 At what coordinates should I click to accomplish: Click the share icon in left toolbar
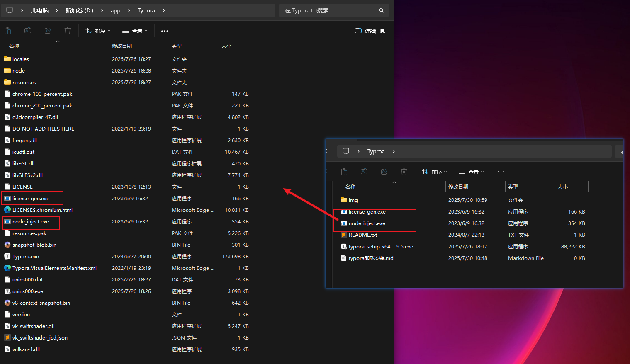[x=48, y=31]
